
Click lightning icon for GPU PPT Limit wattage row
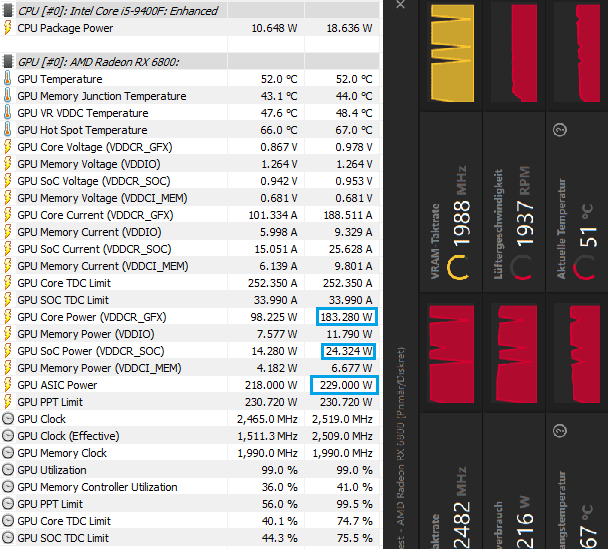pos(7,402)
